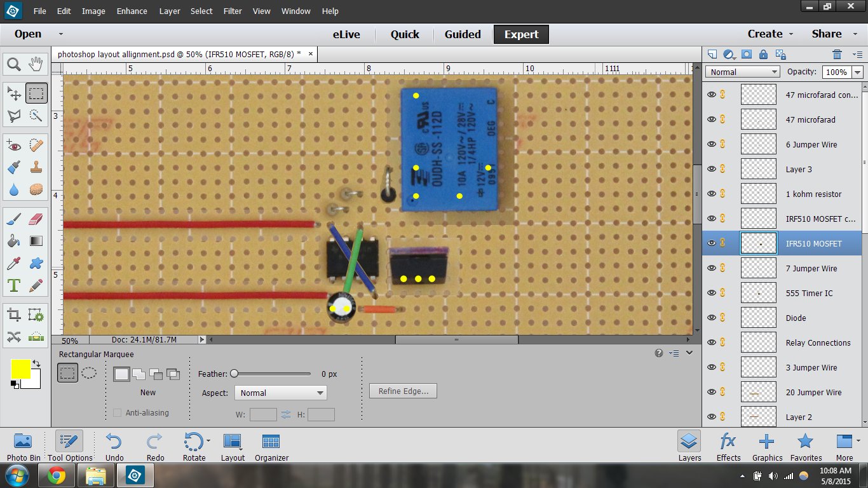Click the Undo button
868x488 pixels.
click(114, 446)
